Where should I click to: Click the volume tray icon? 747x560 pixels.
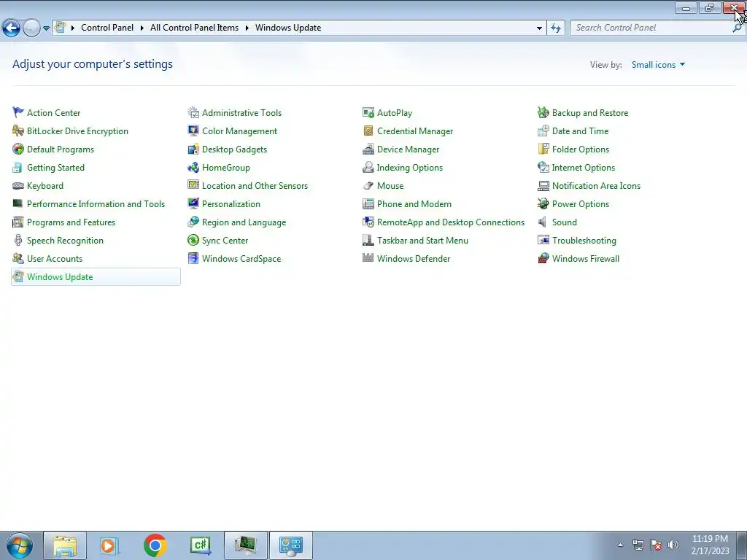[673, 545]
